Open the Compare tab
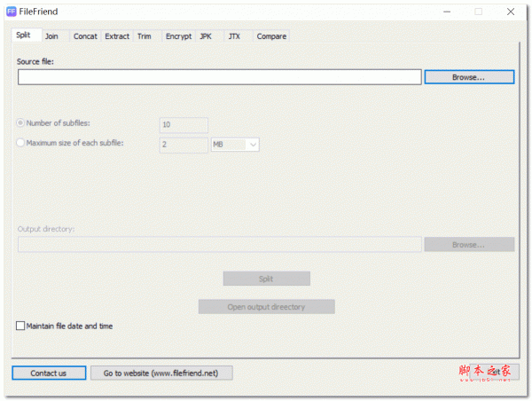Viewport: 532px width, 401px height. [x=271, y=36]
